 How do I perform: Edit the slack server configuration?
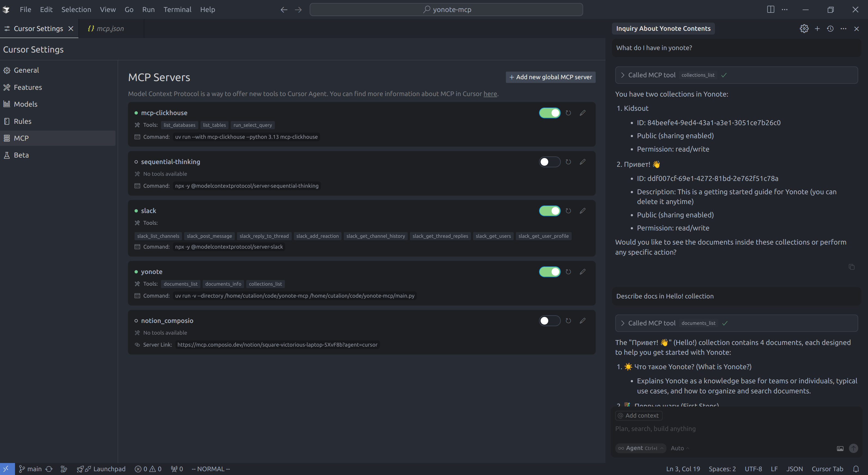[x=582, y=211]
